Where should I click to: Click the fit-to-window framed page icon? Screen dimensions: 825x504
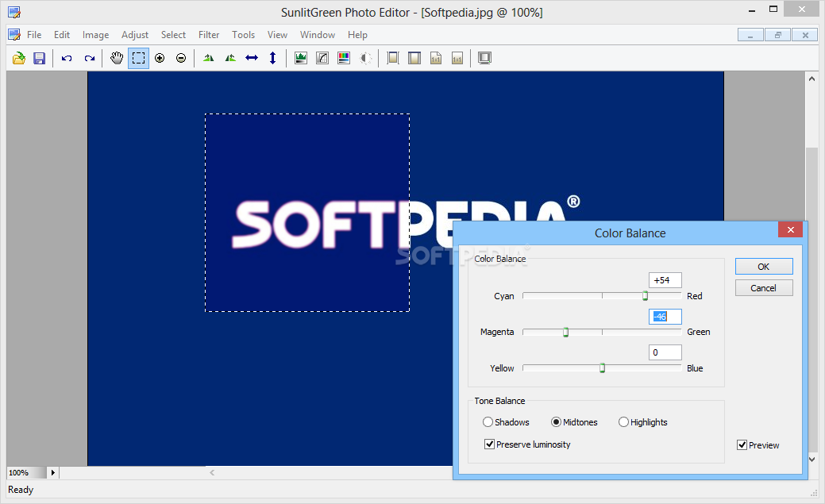(x=414, y=58)
